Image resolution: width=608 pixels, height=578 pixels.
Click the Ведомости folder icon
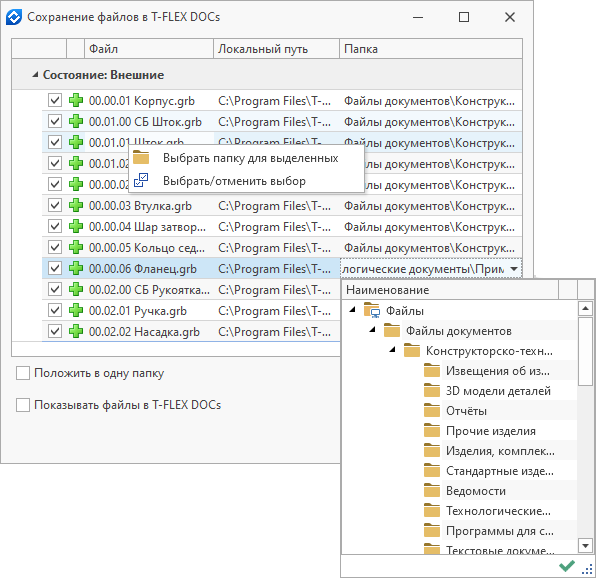(x=432, y=491)
